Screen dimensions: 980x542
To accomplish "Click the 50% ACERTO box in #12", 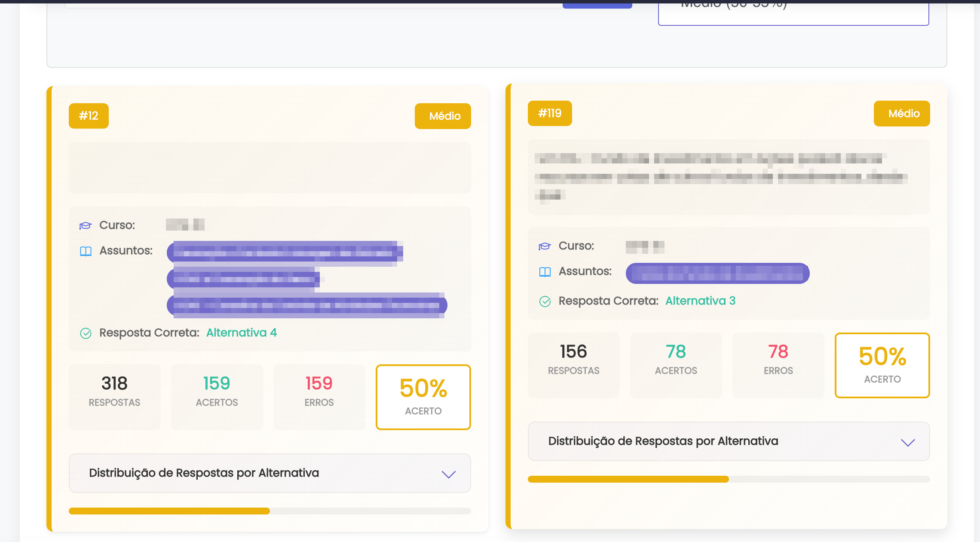I will 423,397.
